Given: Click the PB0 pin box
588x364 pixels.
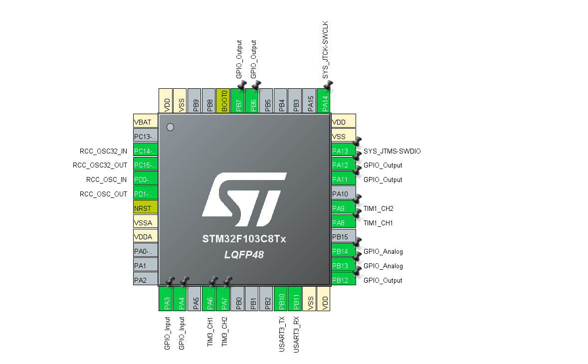Looking at the screenshot, I should (x=238, y=299).
